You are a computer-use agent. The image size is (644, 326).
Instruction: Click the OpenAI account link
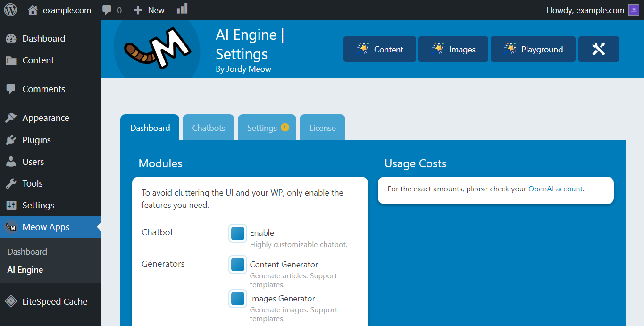tap(555, 189)
